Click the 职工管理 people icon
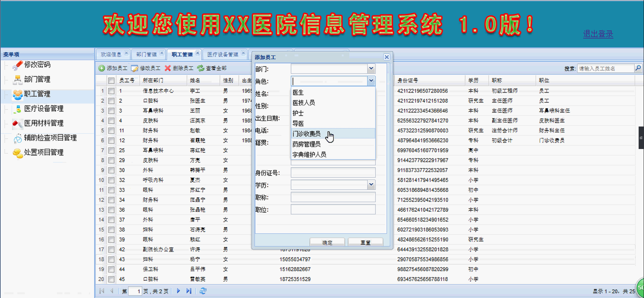This screenshot has height=298, width=644. tap(17, 94)
